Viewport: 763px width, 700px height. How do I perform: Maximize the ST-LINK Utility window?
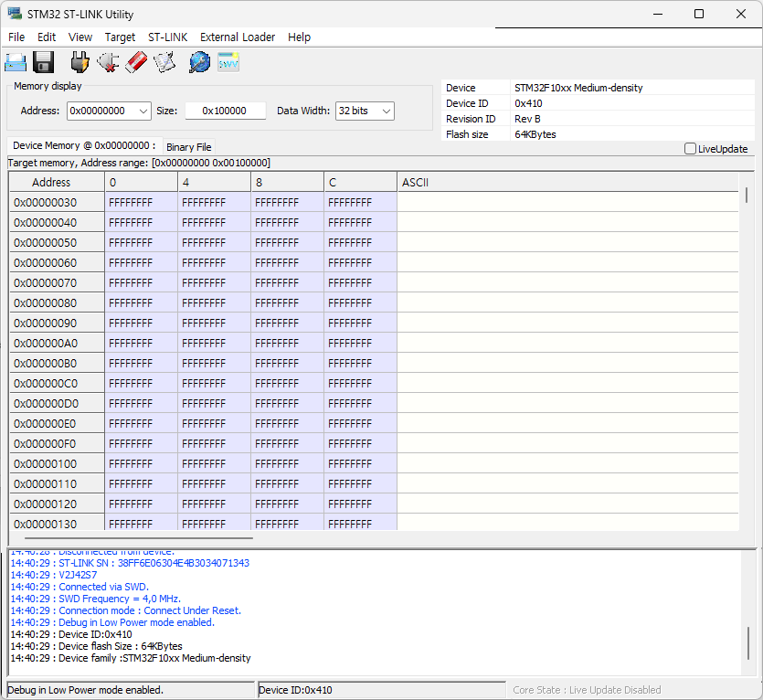pos(699,14)
